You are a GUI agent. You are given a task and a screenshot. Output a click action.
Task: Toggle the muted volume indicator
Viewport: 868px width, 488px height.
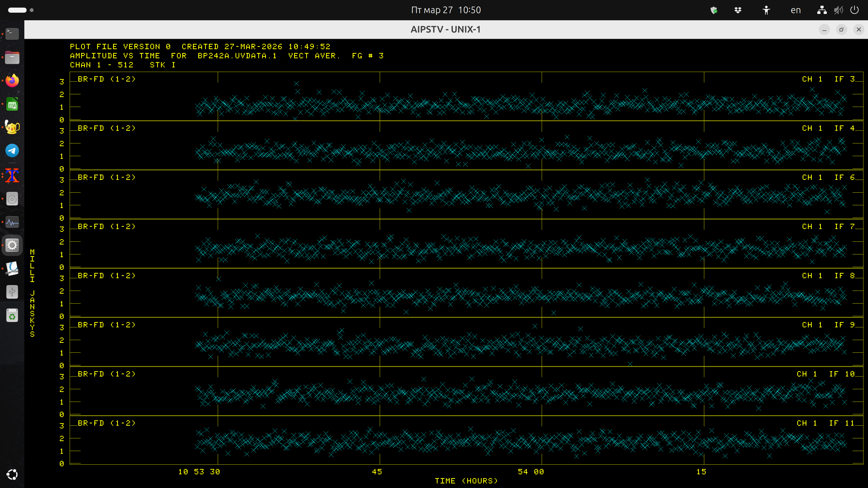[x=838, y=10]
